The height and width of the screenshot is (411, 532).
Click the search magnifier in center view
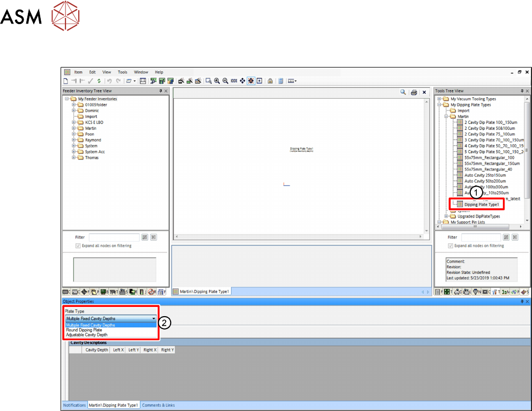click(403, 92)
